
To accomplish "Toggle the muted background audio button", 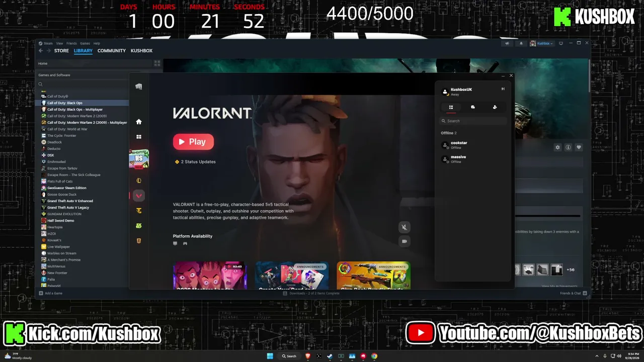I will point(404,227).
